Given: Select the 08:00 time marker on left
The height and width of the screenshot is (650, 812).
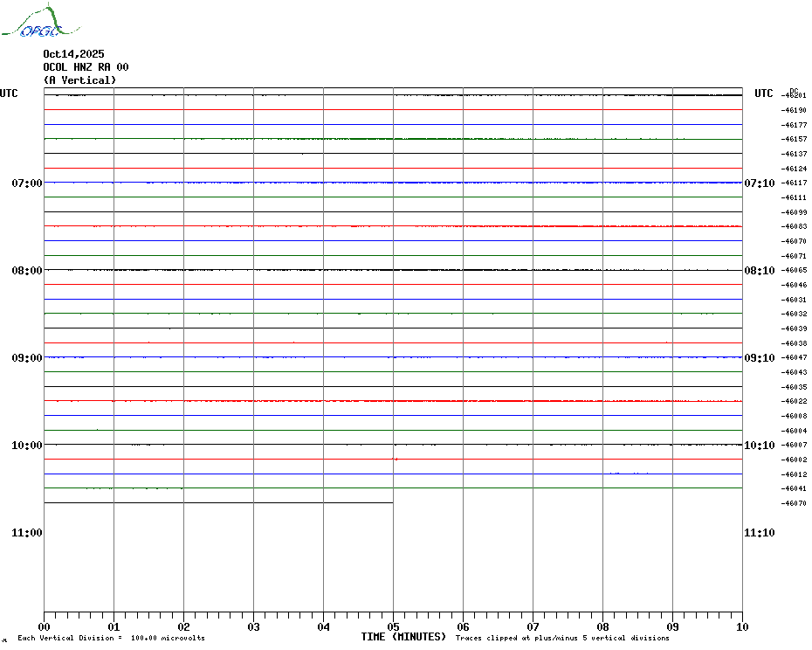Looking at the screenshot, I should coord(27,271).
